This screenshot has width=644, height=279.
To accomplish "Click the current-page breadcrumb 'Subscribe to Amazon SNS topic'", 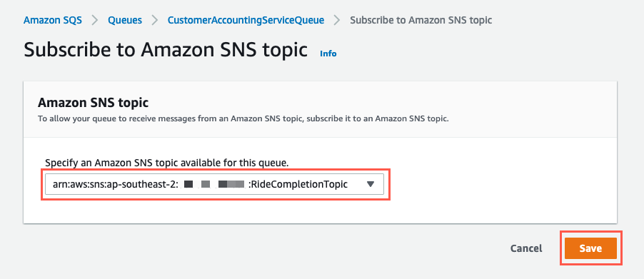I will click(x=421, y=20).
